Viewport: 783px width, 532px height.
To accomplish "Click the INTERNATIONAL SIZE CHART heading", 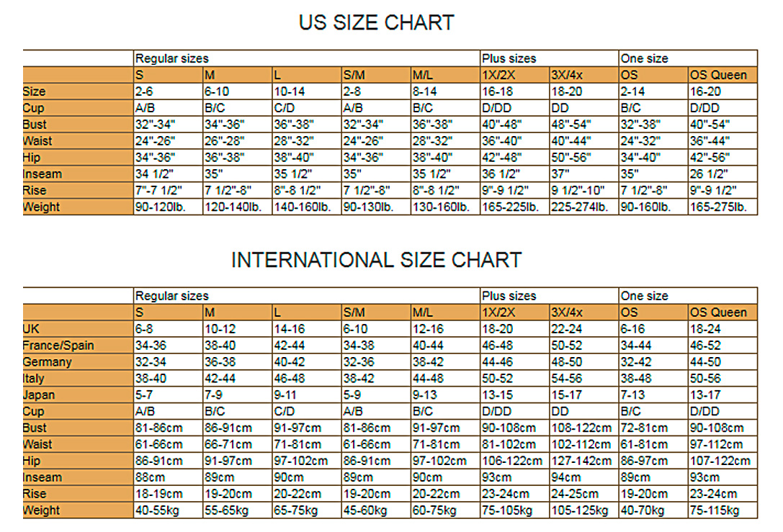I will (x=376, y=260).
